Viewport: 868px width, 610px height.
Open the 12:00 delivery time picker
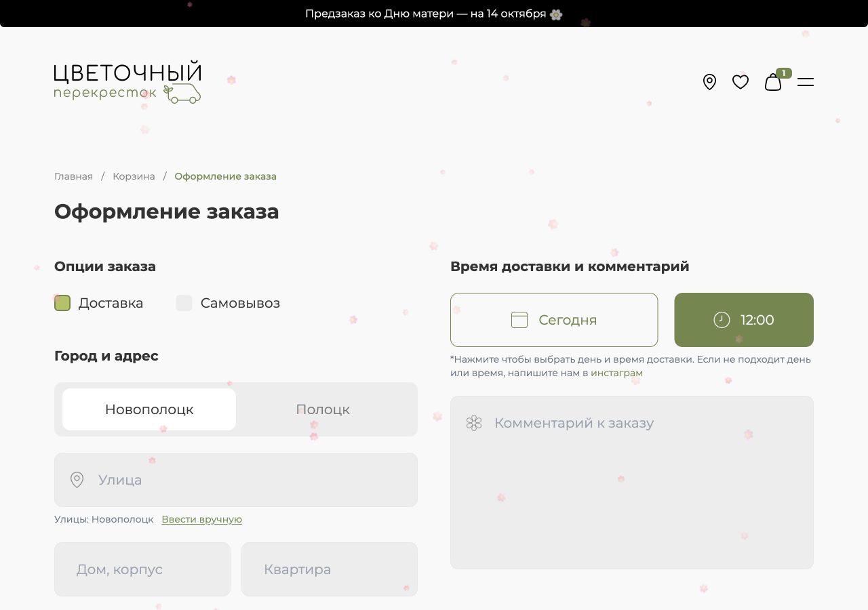[x=744, y=320]
